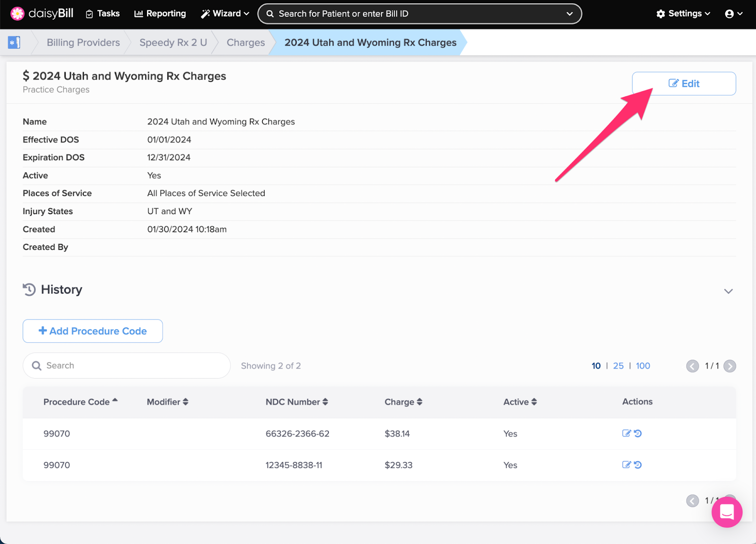Viewport: 756px width, 544px height.
Task: Open the Tasks menu
Action: pyautogui.click(x=103, y=14)
